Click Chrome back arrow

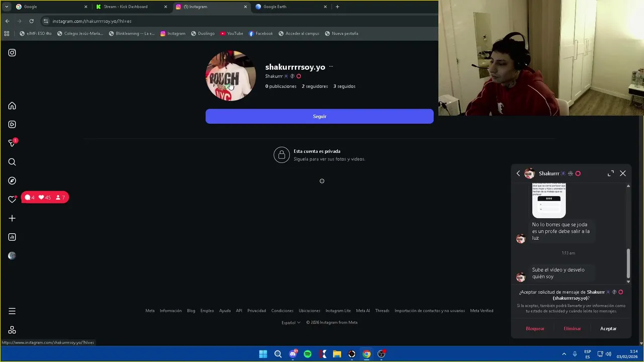click(7, 21)
